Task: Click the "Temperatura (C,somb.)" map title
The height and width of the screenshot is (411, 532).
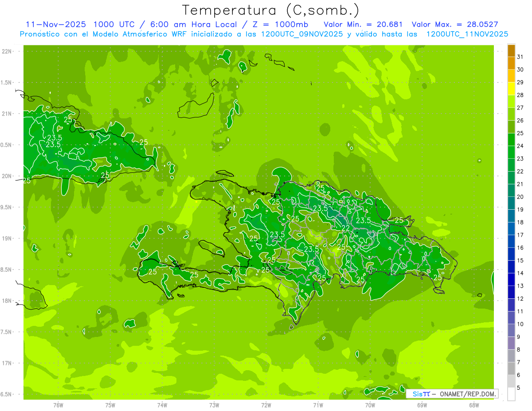Action: (x=270, y=10)
